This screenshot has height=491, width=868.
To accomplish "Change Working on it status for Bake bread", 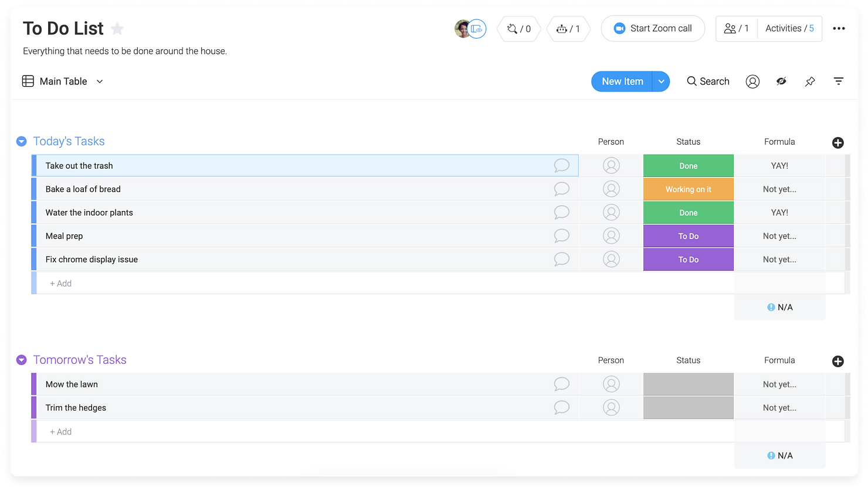I will (x=689, y=189).
